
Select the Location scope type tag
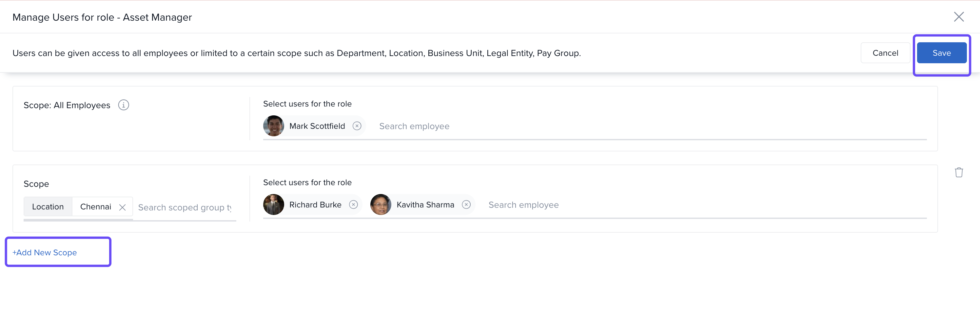(48, 207)
